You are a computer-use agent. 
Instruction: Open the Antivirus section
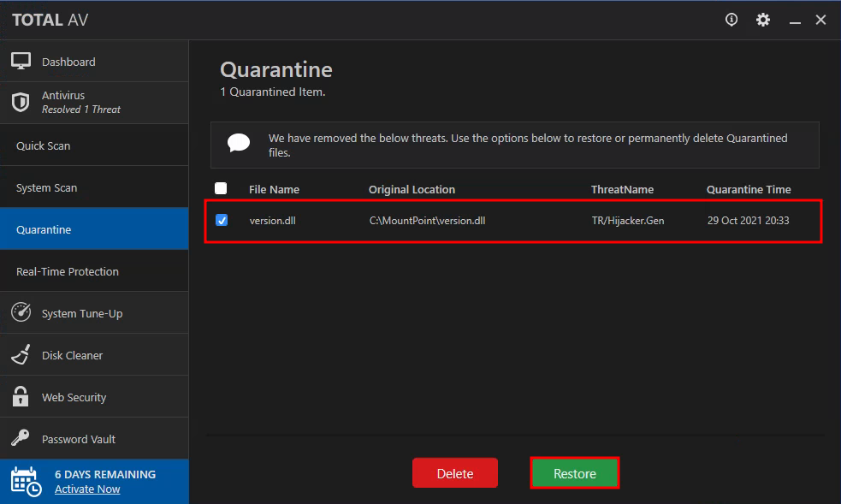[94, 103]
